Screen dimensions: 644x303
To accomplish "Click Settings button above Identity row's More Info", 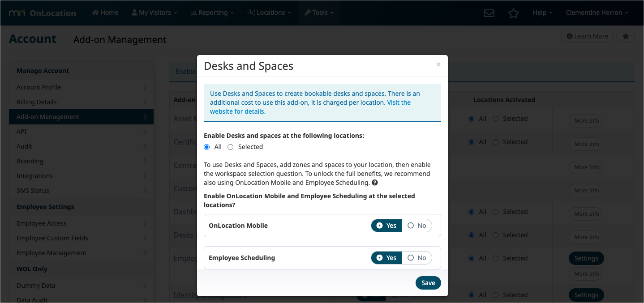I will pyautogui.click(x=586, y=258).
